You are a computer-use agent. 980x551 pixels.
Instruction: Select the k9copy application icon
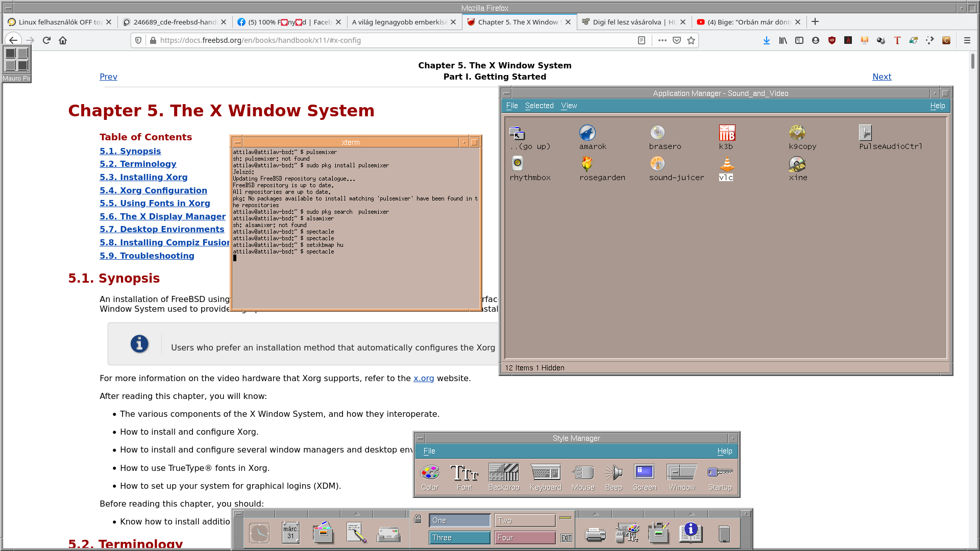tap(797, 133)
